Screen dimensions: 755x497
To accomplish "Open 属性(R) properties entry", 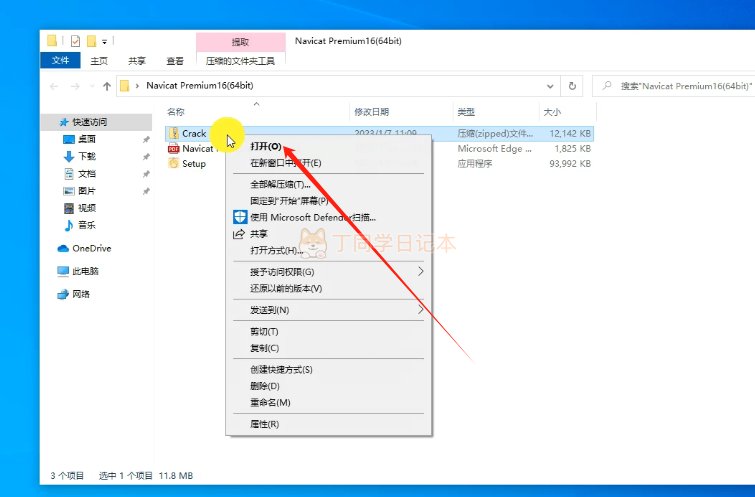I will pyautogui.click(x=264, y=424).
